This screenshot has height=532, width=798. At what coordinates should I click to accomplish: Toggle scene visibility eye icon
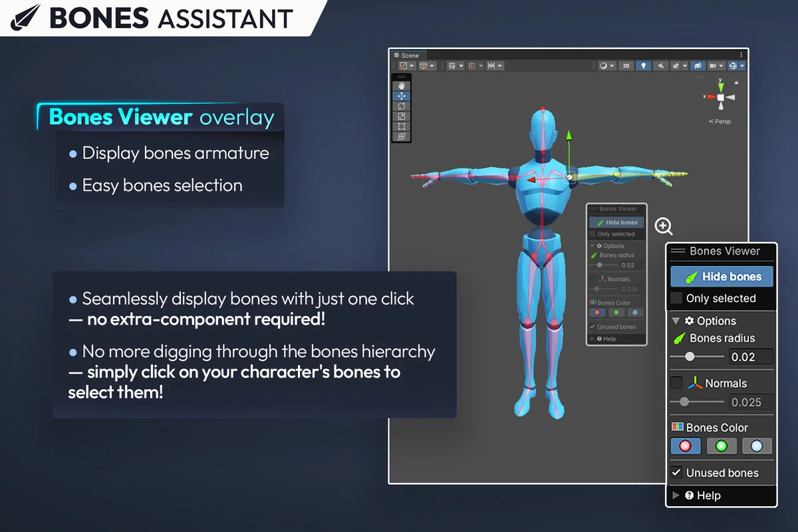[x=698, y=65]
